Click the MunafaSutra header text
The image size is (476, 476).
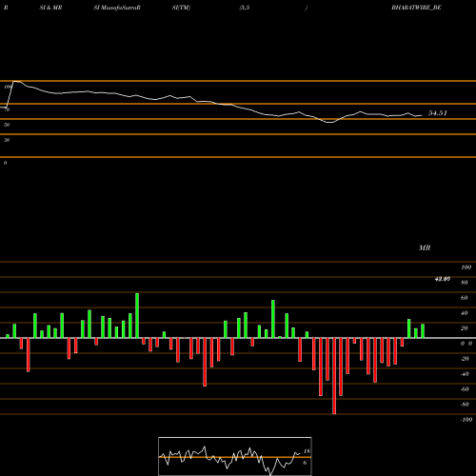point(117,8)
